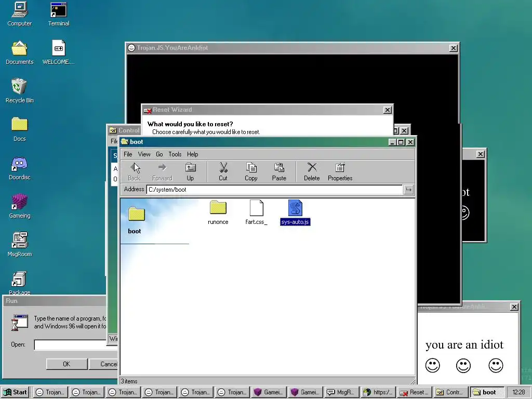Open the Computer desktop icon
Image resolution: width=532 pixels, height=399 pixels.
point(19,14)
